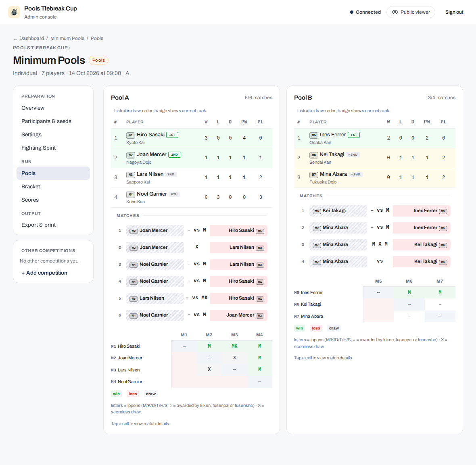Image resolution: width=476 pixels, height=465 pixels.
Task: Tap M cell under M7 in Ines Ferrer row
Action: coord(440,292)
